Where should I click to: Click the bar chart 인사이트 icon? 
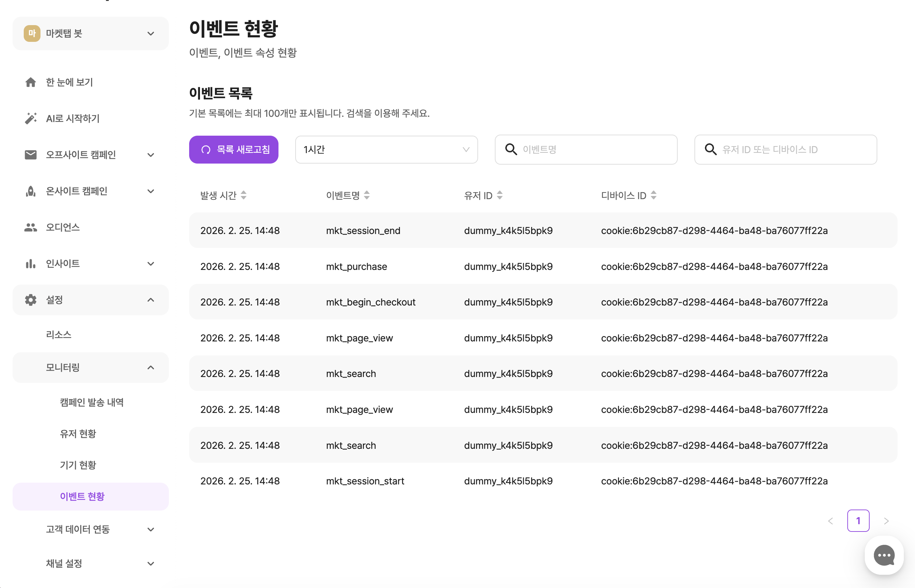(x=31, y=263)
